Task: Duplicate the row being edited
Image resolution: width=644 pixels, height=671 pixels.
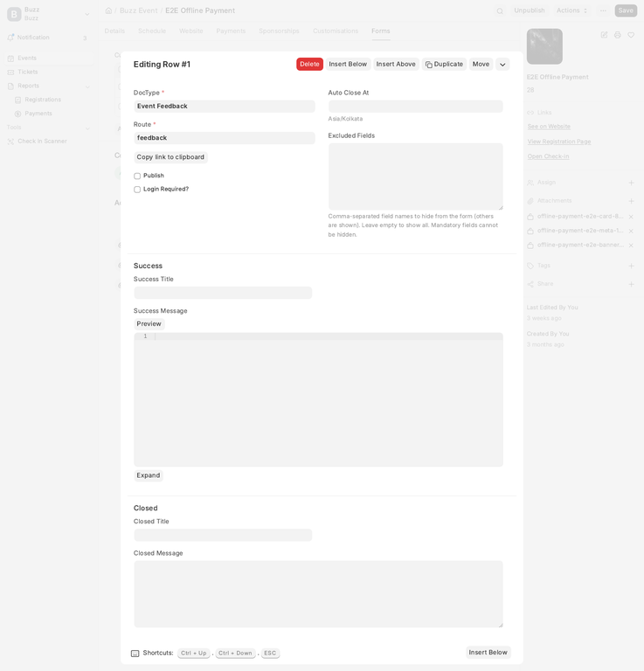Action: (x=444, y=64)
